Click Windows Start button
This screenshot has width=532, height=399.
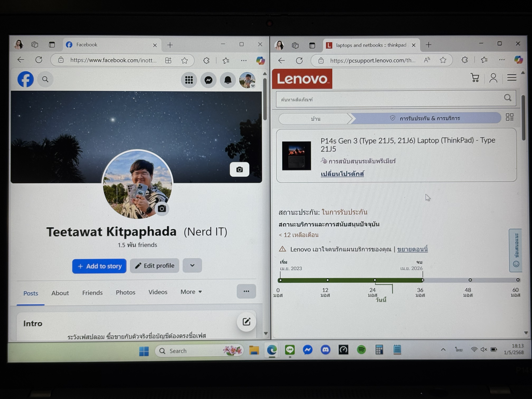click(x=144, y=351)
